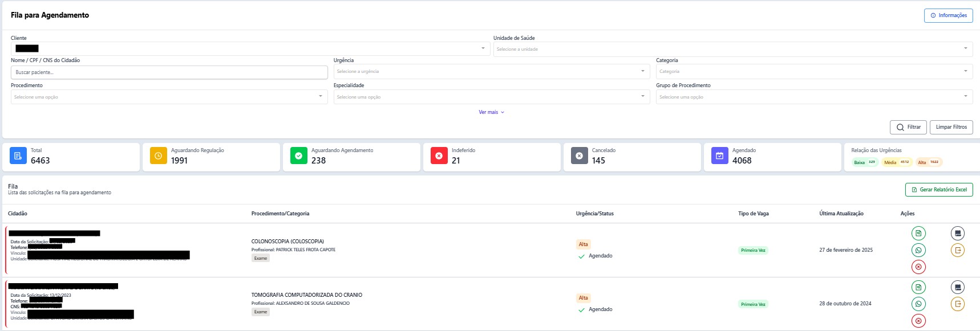Click the orange transfer icon in Colonoscopia row
980x331 pixels.
coord(958,250)
